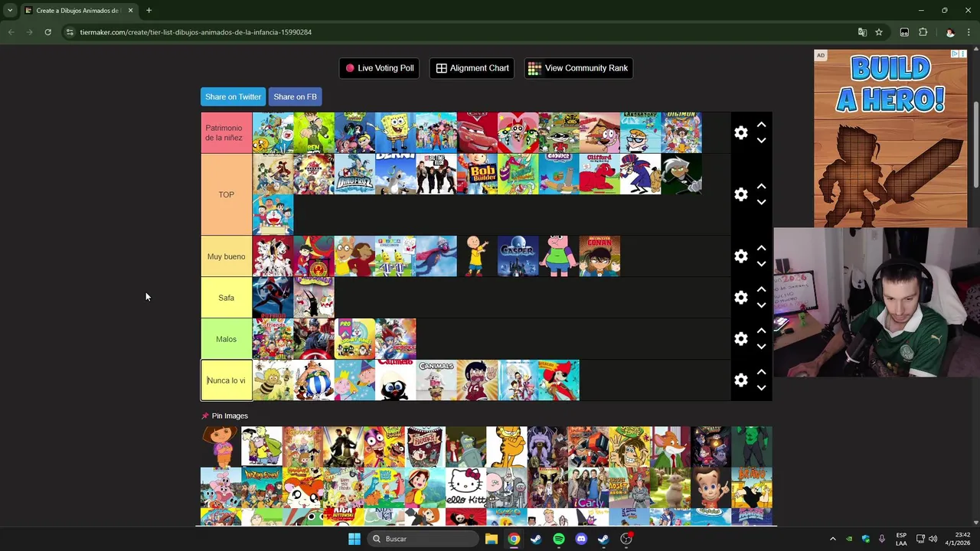Move TOP tier row up
The height and width of the screenshot is (551, 980).
click(x=761, y=186)
